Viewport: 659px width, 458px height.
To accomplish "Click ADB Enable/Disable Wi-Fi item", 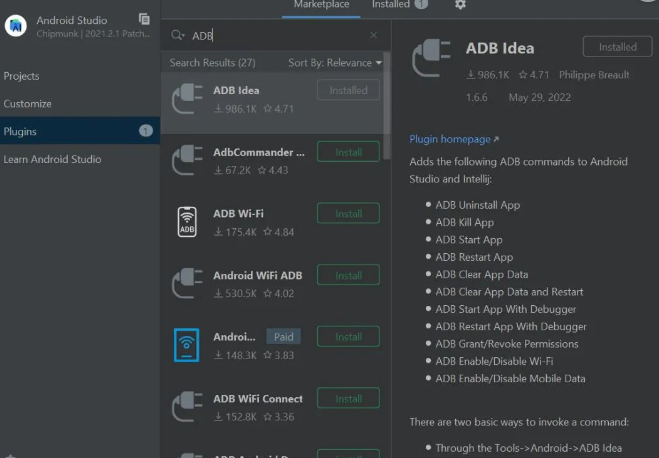I will (x=494, y=361).
